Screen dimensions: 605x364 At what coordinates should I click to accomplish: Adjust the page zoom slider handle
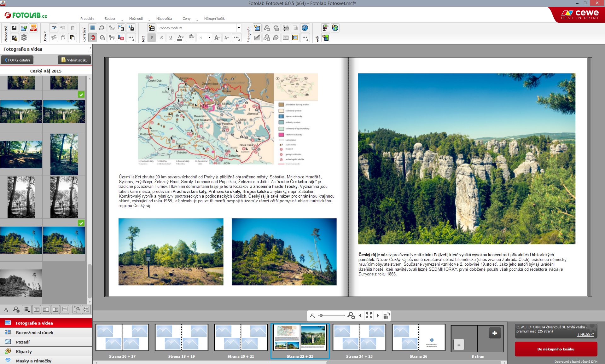pos(321,315)
